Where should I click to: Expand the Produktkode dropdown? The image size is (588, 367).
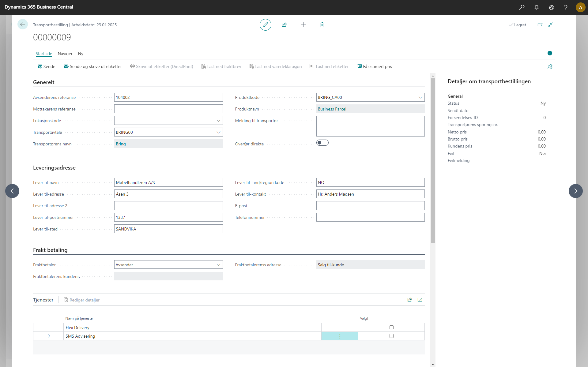tap(420, 97)
